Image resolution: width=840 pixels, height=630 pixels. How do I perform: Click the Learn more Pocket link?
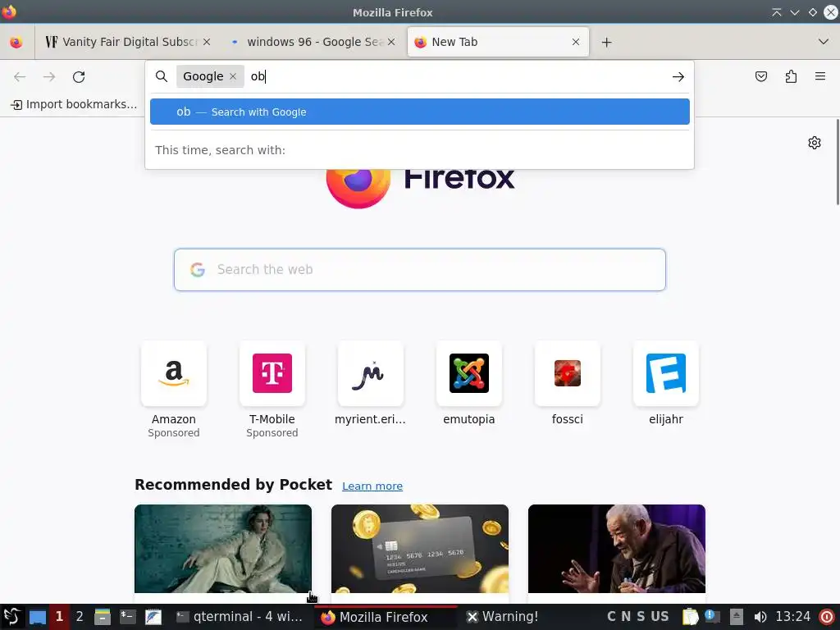pos(372,486)
